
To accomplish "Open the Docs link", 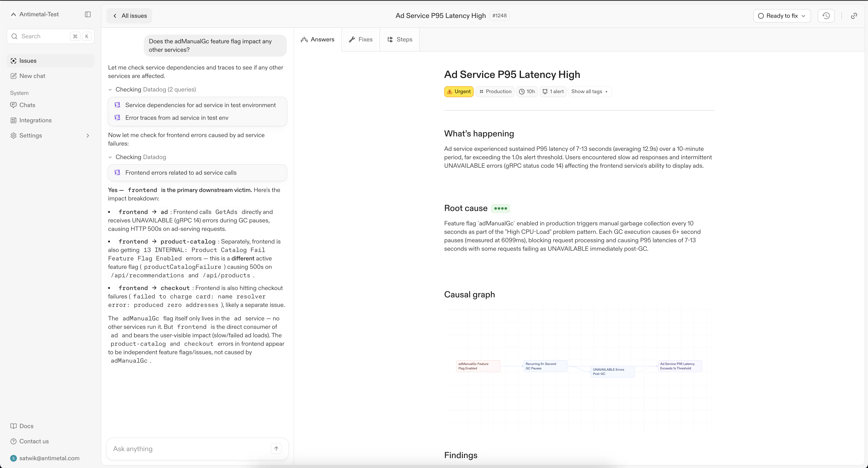I will [x=26, y=426].
